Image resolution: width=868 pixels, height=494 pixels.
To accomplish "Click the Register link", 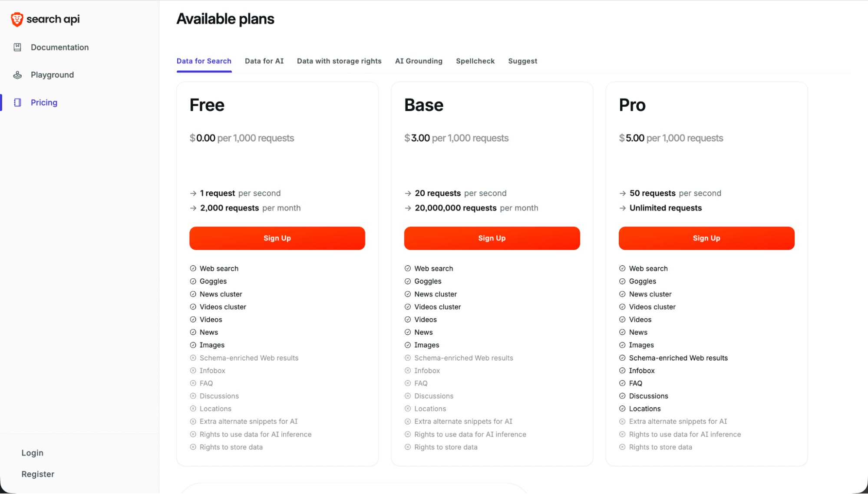I will [38, 474].
